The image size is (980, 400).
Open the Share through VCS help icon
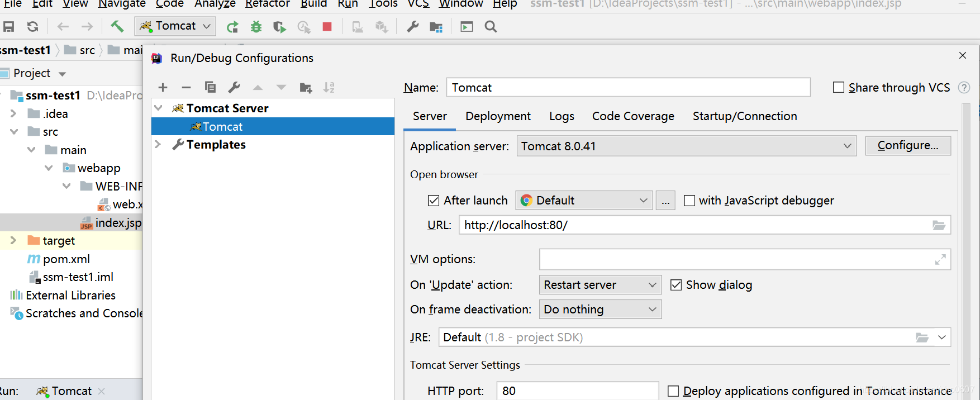pyautogui.click(x=964, y=87)
